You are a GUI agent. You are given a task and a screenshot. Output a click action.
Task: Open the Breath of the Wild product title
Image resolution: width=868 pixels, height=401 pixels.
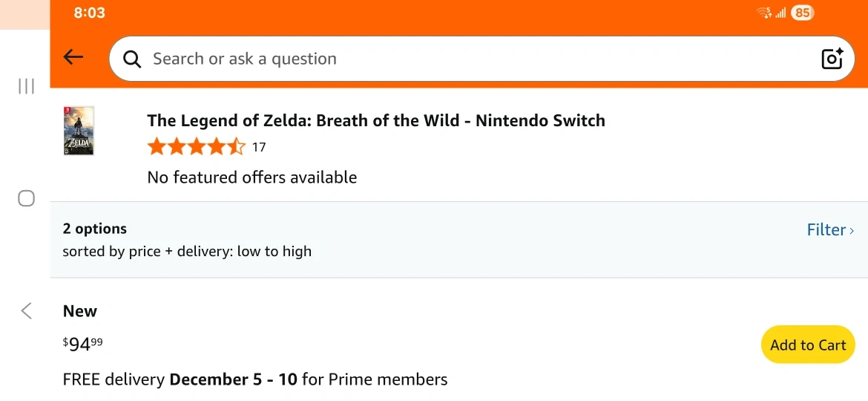click(376, 120)
